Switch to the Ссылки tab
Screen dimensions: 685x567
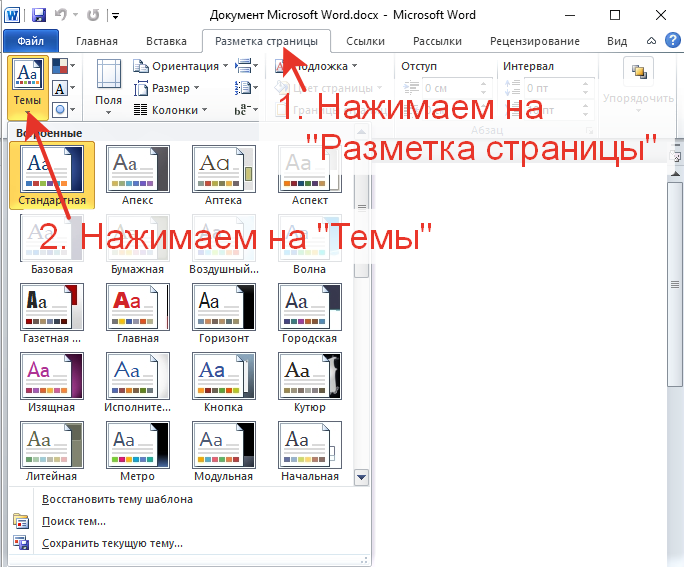[x=365, y=41]
